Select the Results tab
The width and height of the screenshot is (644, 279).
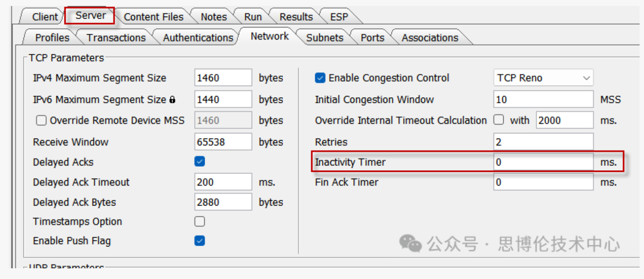(x=296, y=17)
